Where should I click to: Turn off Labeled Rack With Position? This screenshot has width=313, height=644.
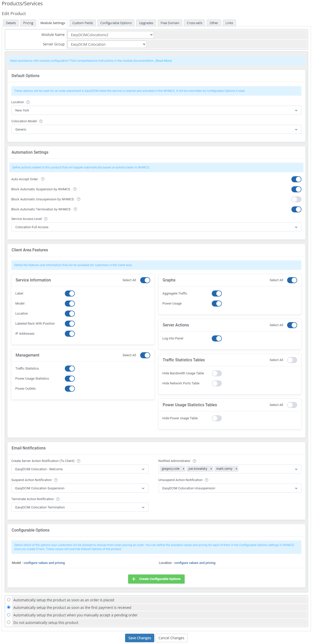70,324
